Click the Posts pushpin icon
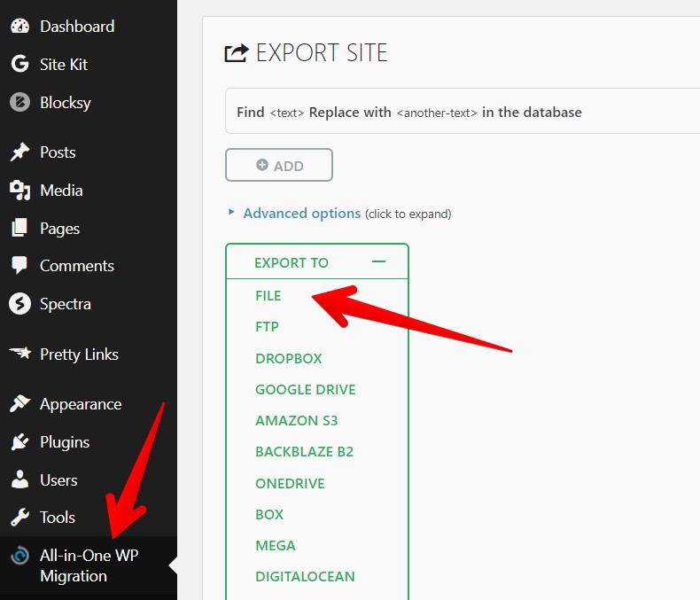The width and height of the screenshot is (700, 600). pos(19,152)
